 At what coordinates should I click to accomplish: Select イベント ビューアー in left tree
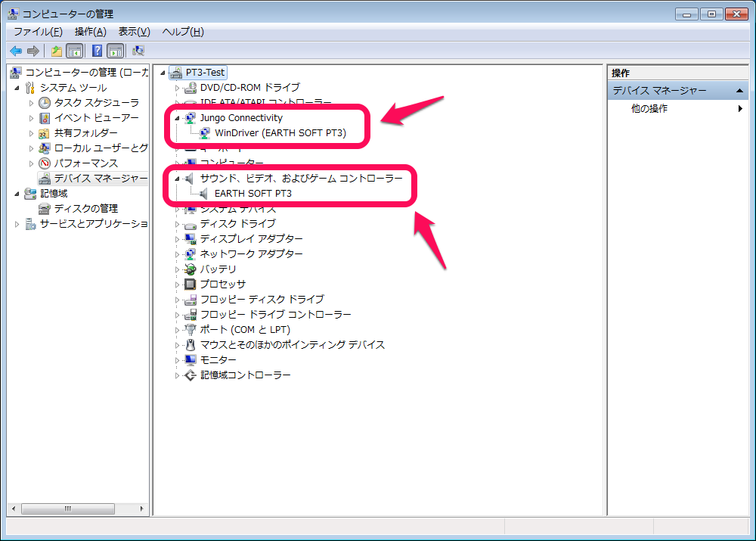click(x=97, y=118)
